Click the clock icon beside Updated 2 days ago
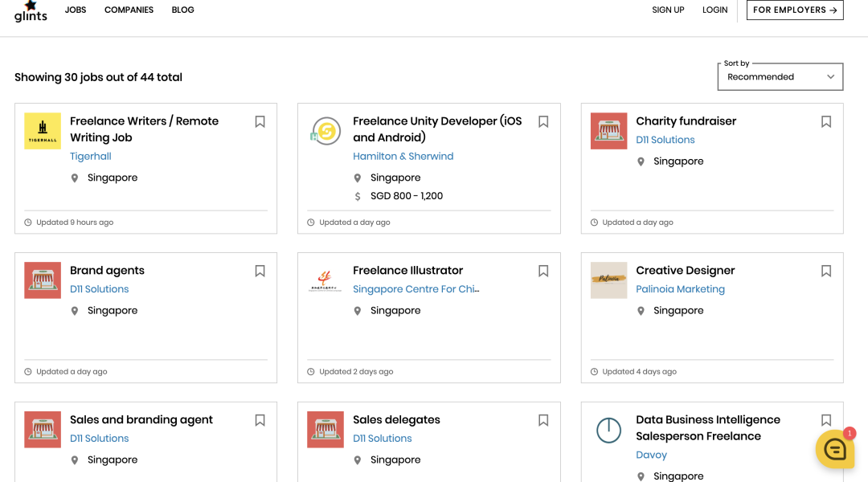The image size is (868, 482). coord(311,372)
